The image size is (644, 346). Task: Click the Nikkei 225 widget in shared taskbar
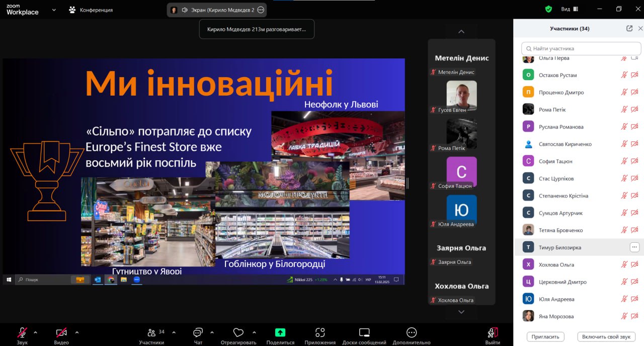click(x=307, y=280)
